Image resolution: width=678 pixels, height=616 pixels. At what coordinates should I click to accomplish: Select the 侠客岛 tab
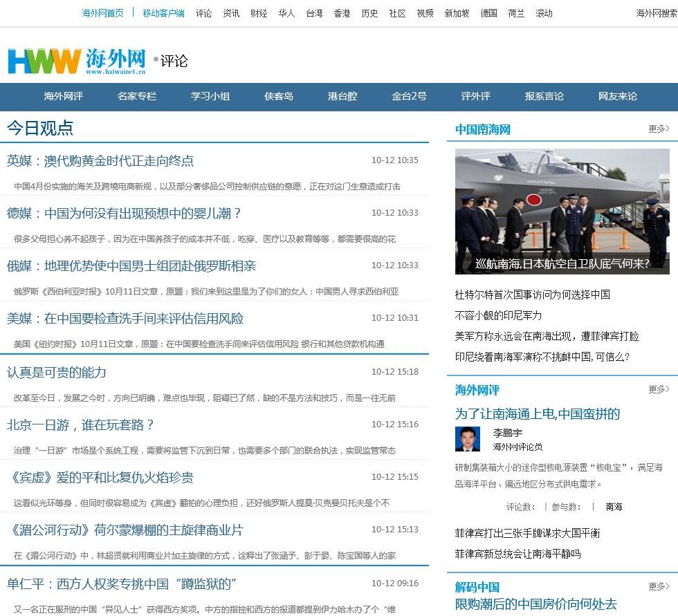pos(279,96)
